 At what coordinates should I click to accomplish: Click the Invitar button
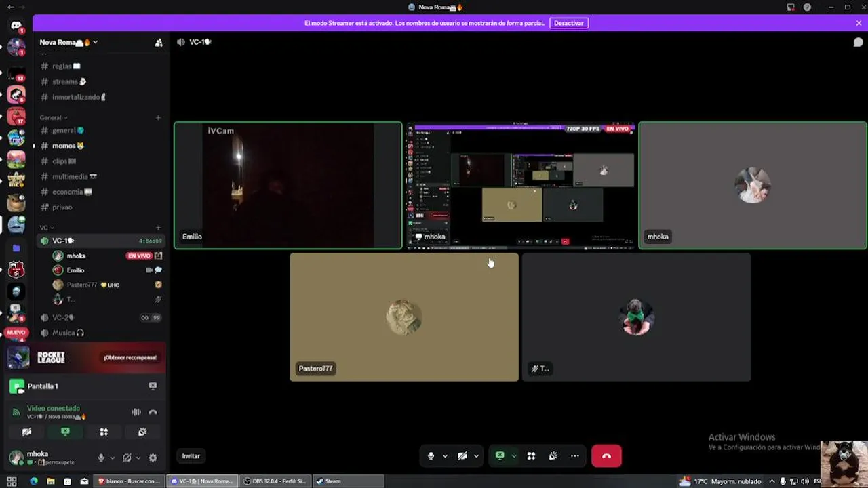point(191,456)
